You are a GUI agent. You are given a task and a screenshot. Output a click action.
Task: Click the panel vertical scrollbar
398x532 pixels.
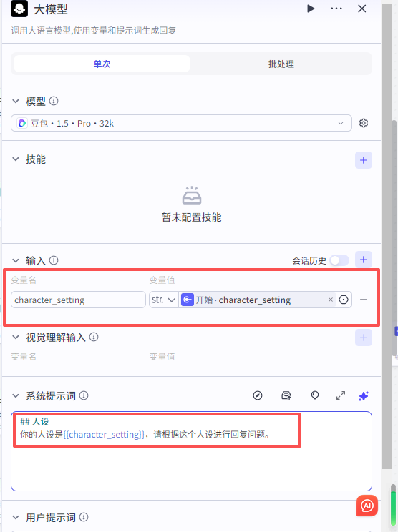pyautogui.click(x=387, y=237)
